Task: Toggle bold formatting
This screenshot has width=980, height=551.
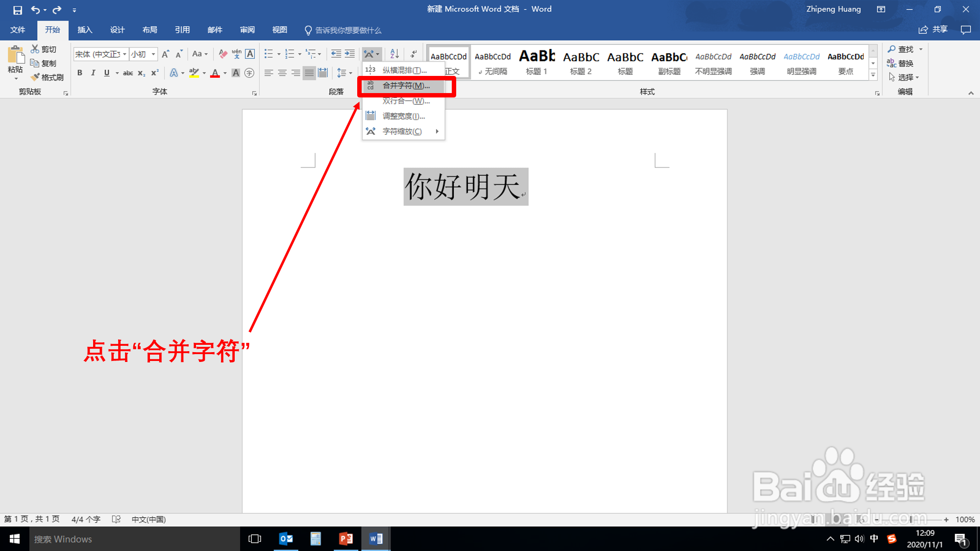Action: [80, 73]
